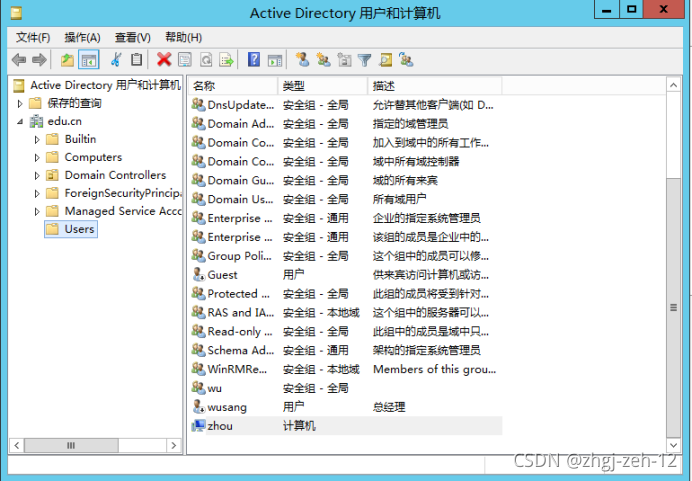Go up one level with folder icon

[68, 60]
